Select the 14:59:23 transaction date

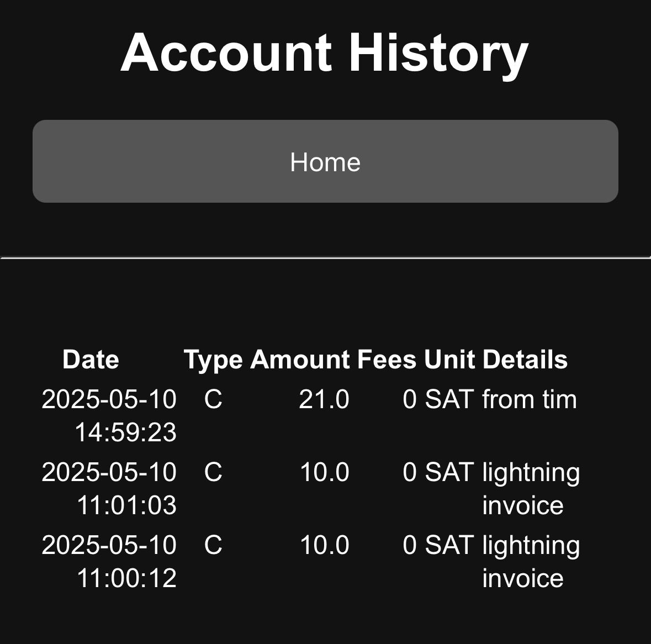[x=109, y=416]
